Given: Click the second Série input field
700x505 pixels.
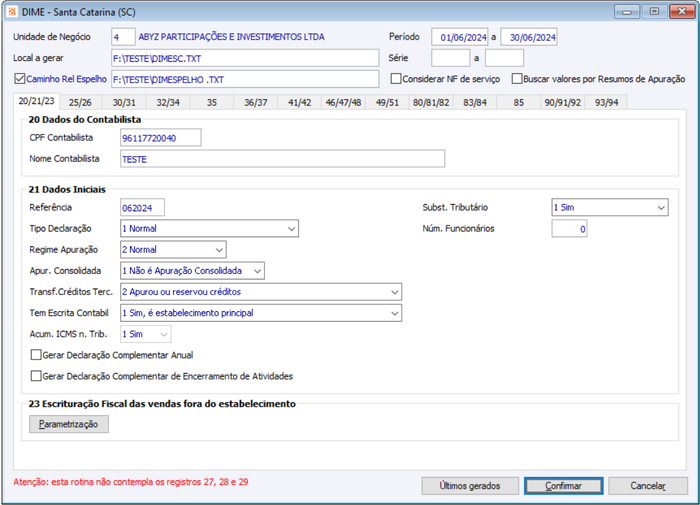Looking at the screenshot, I should click(504, 58).
